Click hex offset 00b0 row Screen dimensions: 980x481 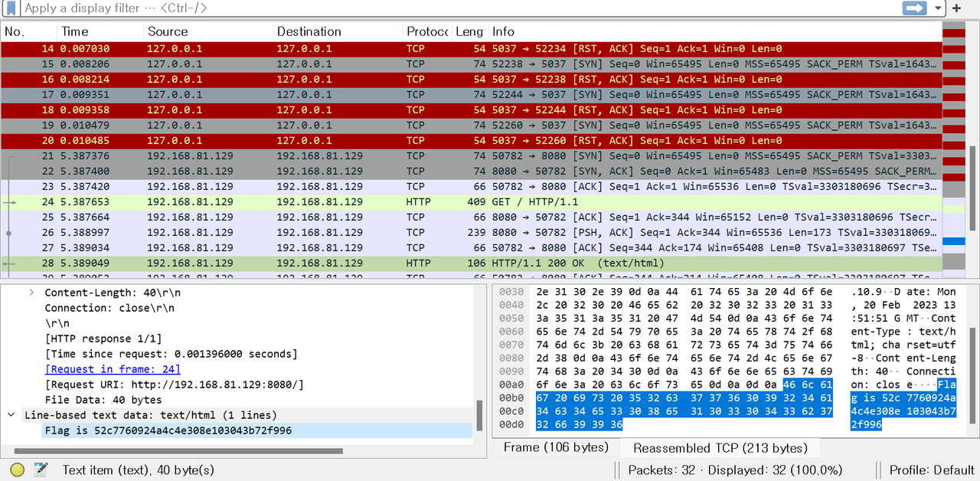click(512, 397)
